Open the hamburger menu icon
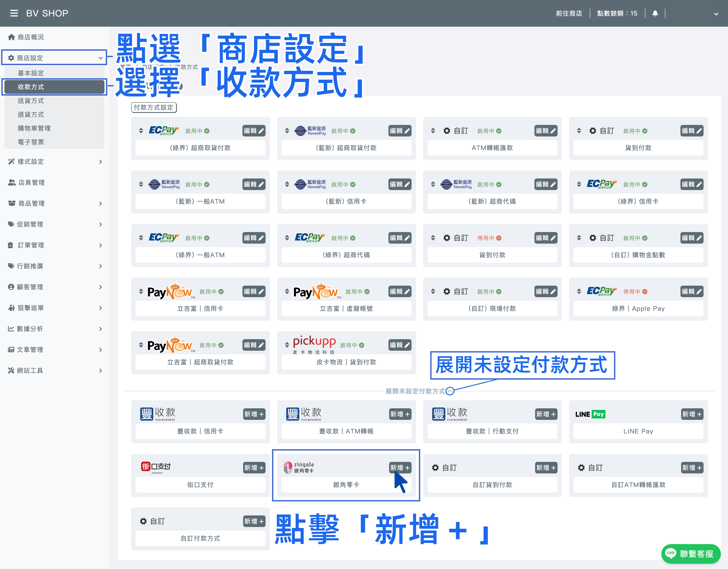728x569 pixels. point(14,13)
